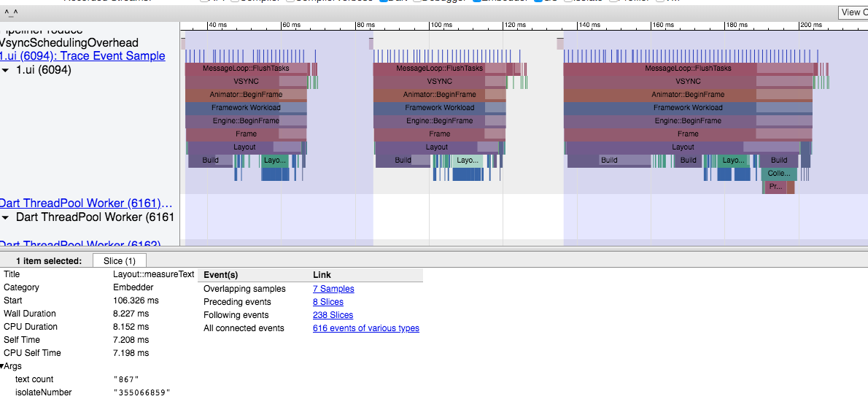The height and width of the screenshot is (407, 868).
Task: Select MessageLoop::FlushTasks slice starting near 85 ms
Action: coord(440,69)
